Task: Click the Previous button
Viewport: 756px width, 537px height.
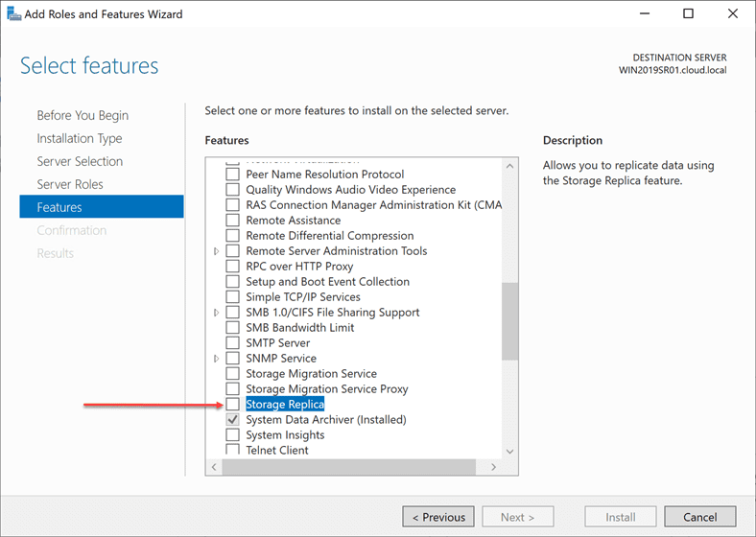Action: (438, 517)
